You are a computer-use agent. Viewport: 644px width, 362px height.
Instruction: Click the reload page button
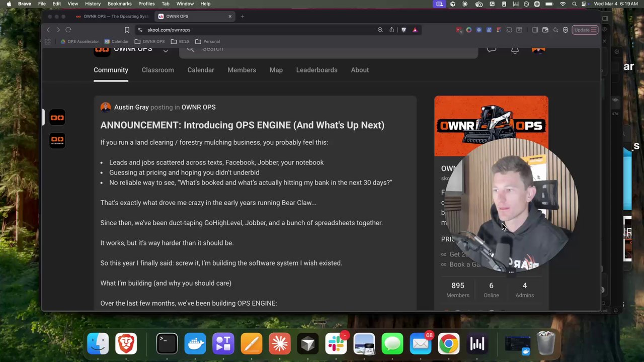coord(68,30)
